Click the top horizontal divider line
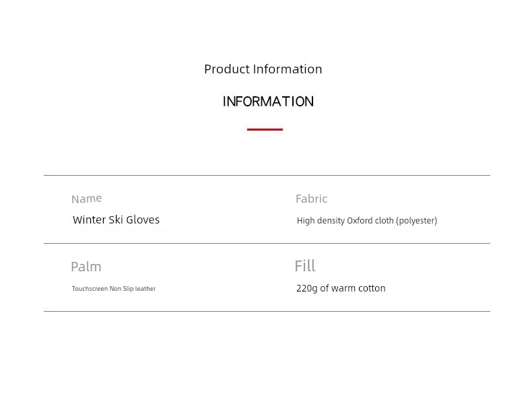The image size is (532, 410). (x=267, y=176)
